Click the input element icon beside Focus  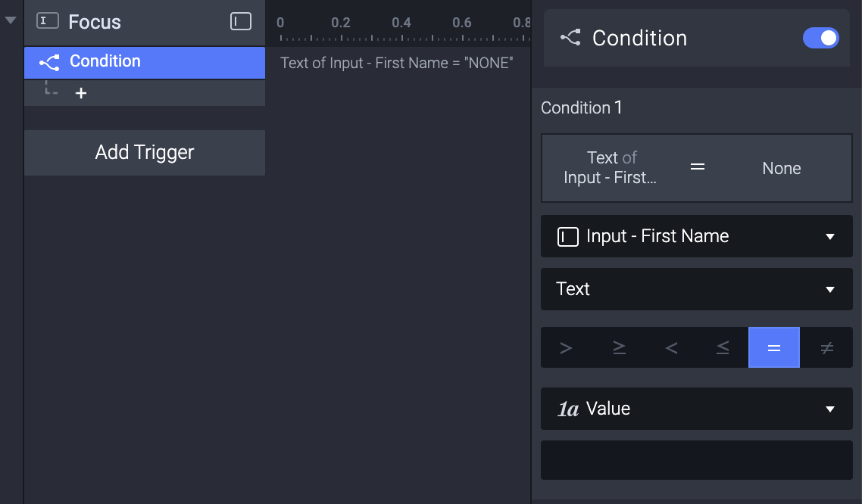[x=241, y=21]
